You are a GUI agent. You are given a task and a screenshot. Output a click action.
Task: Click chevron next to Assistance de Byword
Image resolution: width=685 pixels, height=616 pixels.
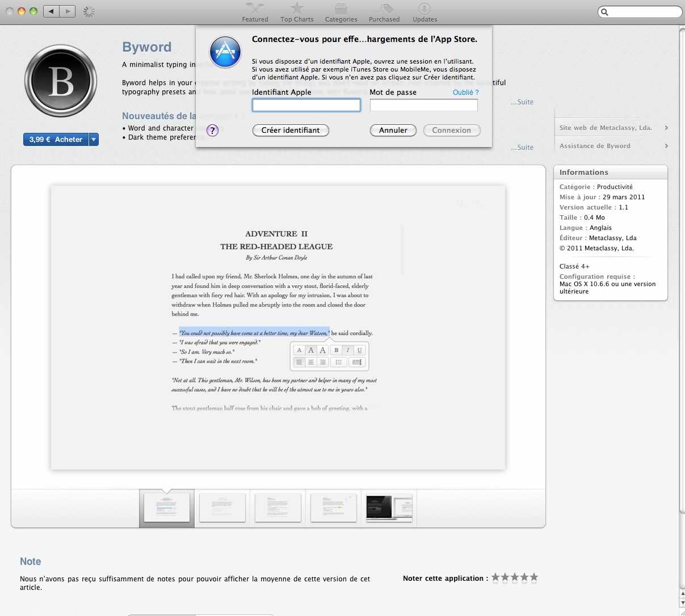coord(666,146)
